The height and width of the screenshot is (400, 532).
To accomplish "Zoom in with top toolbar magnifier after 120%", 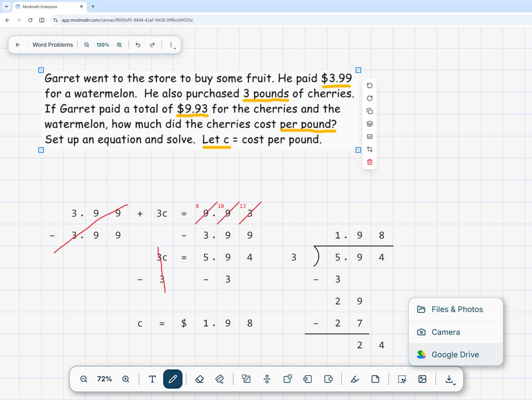I will (120, 45).
